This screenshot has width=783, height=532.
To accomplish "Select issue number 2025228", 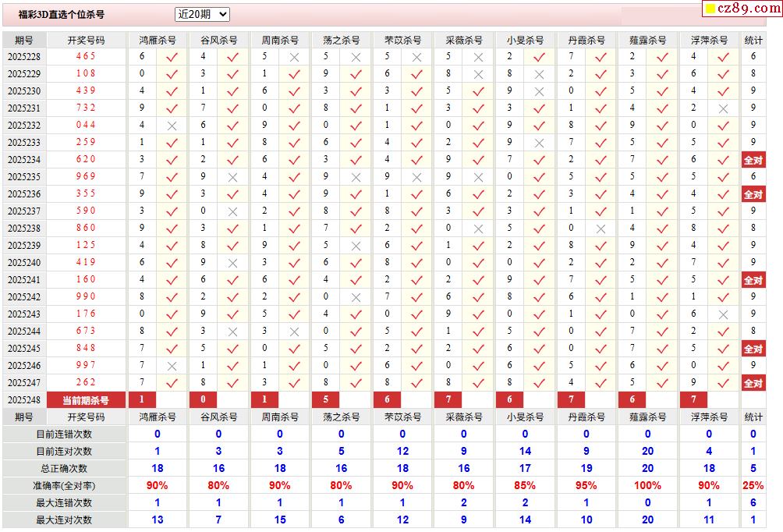I will [24, 57].
